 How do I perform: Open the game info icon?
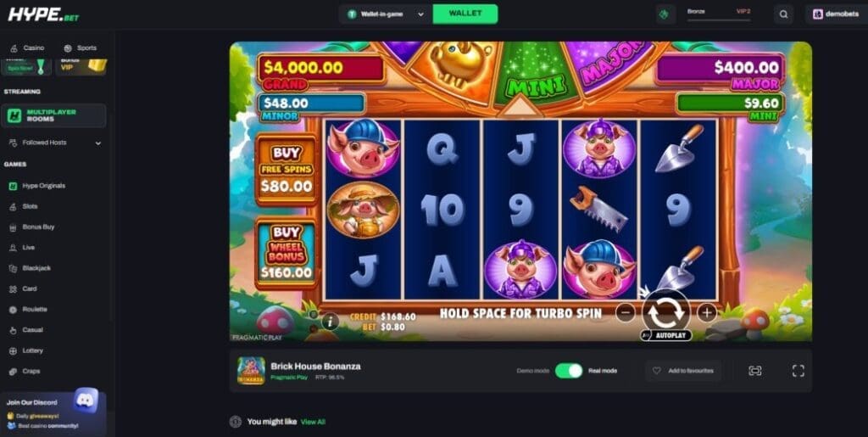[x=330, y=321]
